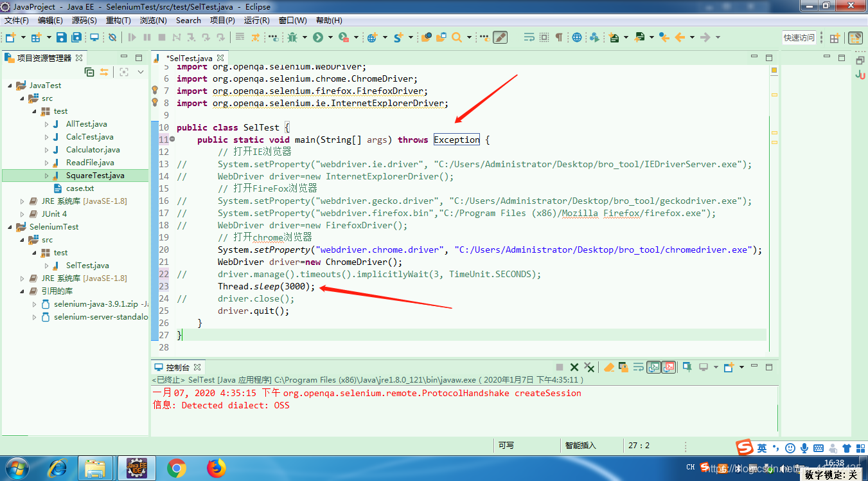
Task: Click the Skip All Breakpoints icon
Action: tap(112, 37)
